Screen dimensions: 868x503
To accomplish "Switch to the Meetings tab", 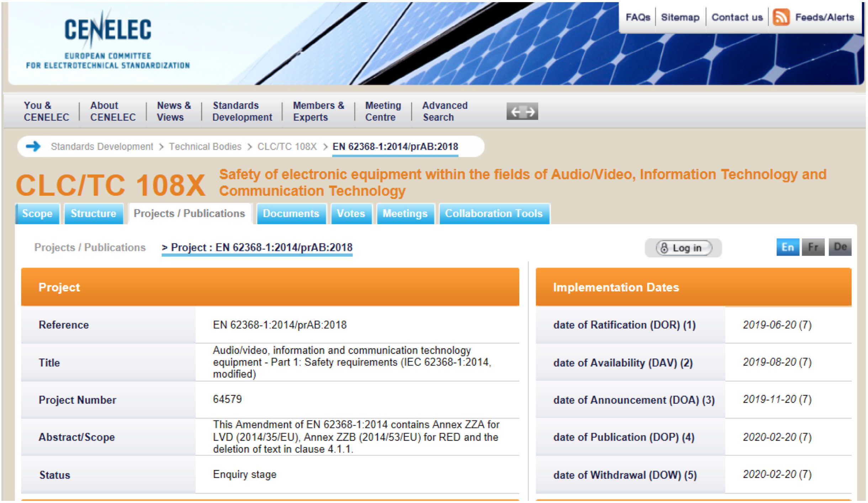I will coord(405,213).
